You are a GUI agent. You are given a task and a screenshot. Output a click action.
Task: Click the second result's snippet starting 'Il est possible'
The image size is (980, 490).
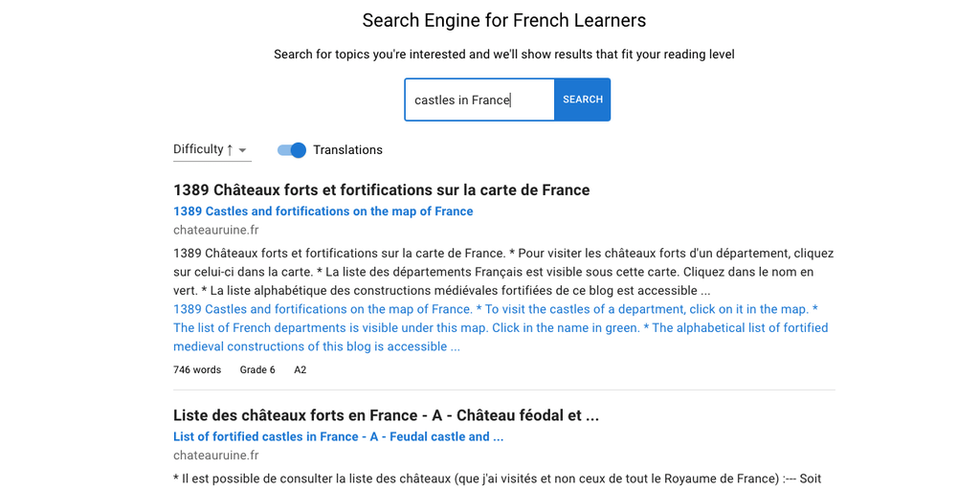point(498,479)
